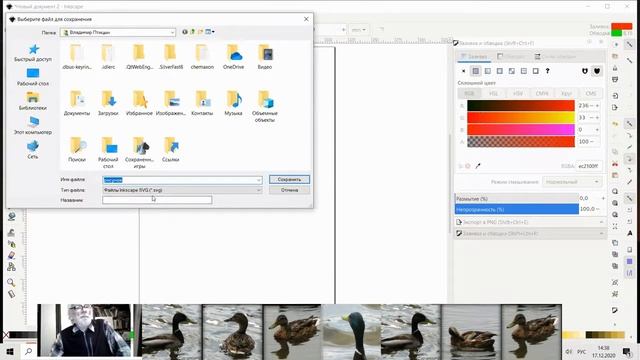Image resolution: width=640 pixels, height=360 pixels.
Task: Choose the even-odd fill rule icon
Action: click(x=585, y=71)
